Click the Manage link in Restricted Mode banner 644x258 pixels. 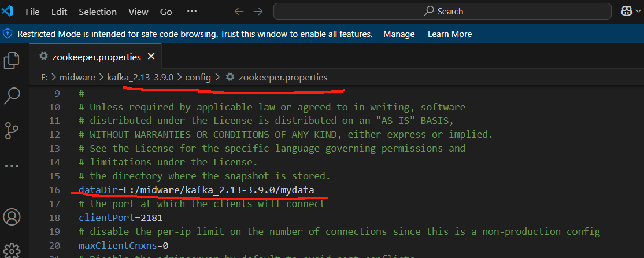click(399, 34)
